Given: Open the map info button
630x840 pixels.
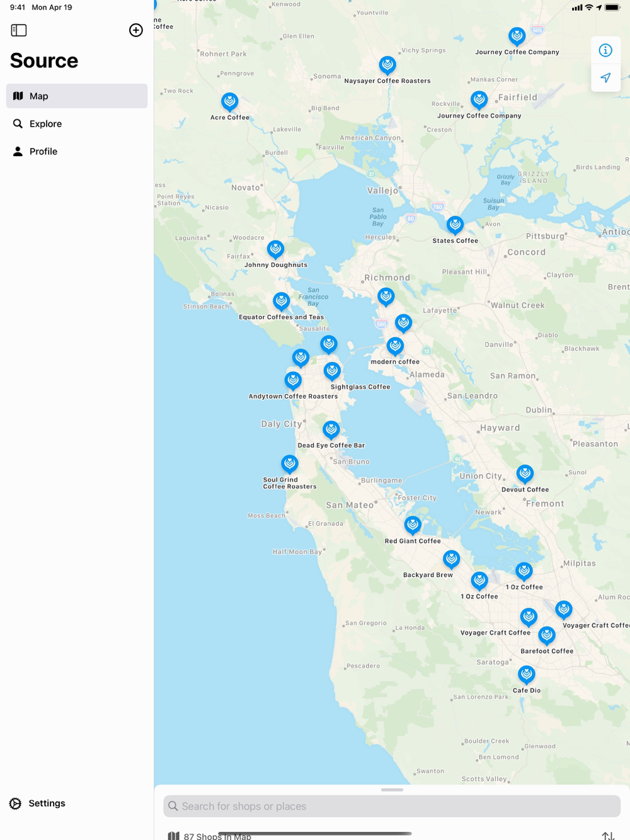Looking at the screenshot, I should [605, 50].
